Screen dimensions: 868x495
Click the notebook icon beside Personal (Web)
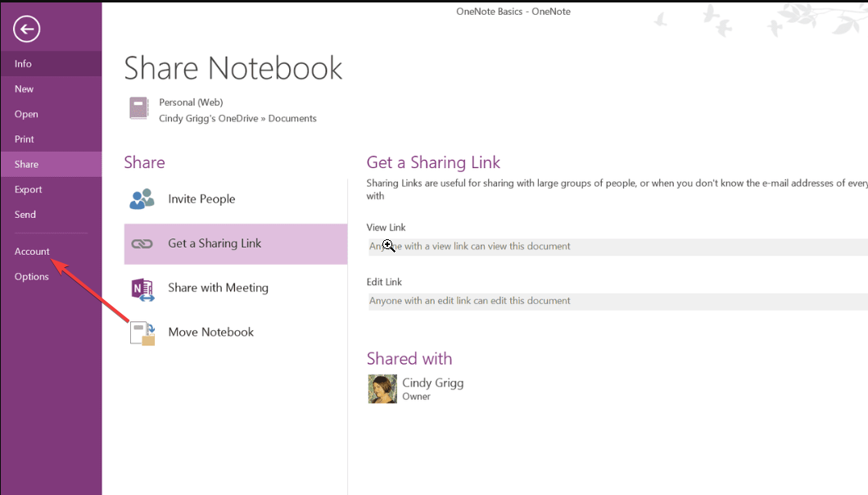click(x=139, y=108)
